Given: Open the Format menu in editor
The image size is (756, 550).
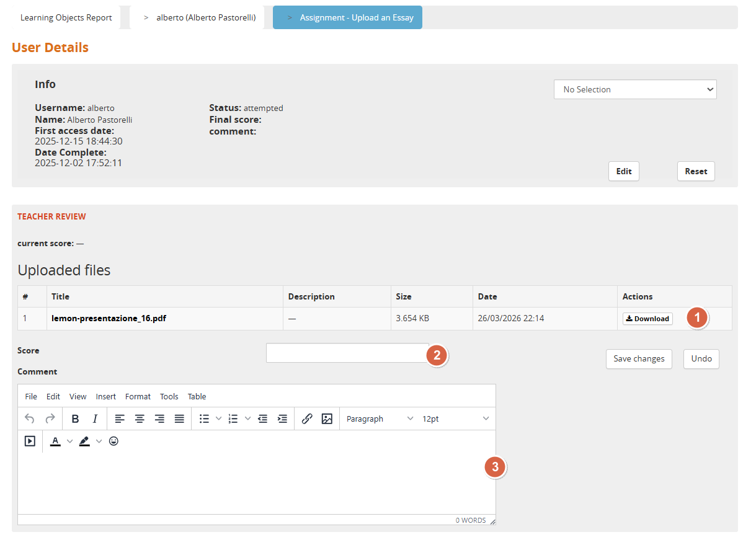Looking at the screenshot, I should coord(138,396).
